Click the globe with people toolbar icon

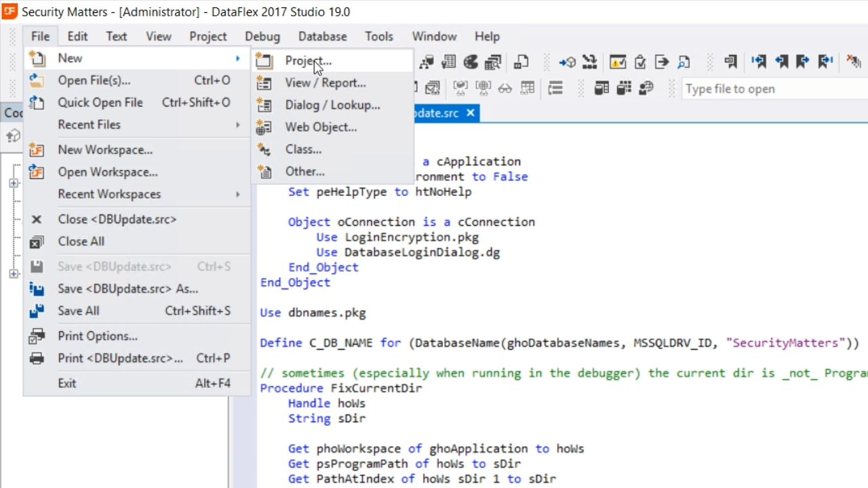pyautogui.click(x=646, y=89)
